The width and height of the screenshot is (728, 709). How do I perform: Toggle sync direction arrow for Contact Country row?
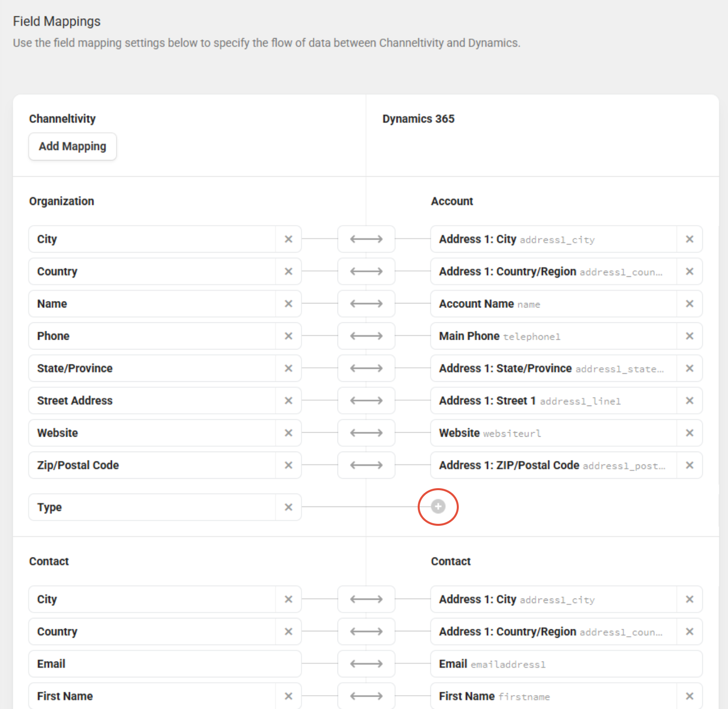click(x=366, y=632)
